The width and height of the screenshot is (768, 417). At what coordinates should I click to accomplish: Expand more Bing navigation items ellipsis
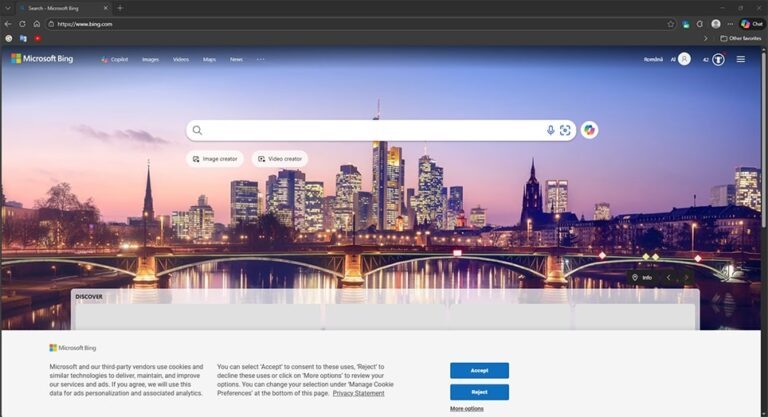[261, 59]
